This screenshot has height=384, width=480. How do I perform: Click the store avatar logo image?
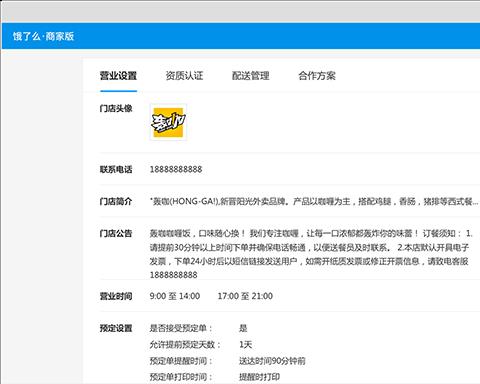pos(168,122)
